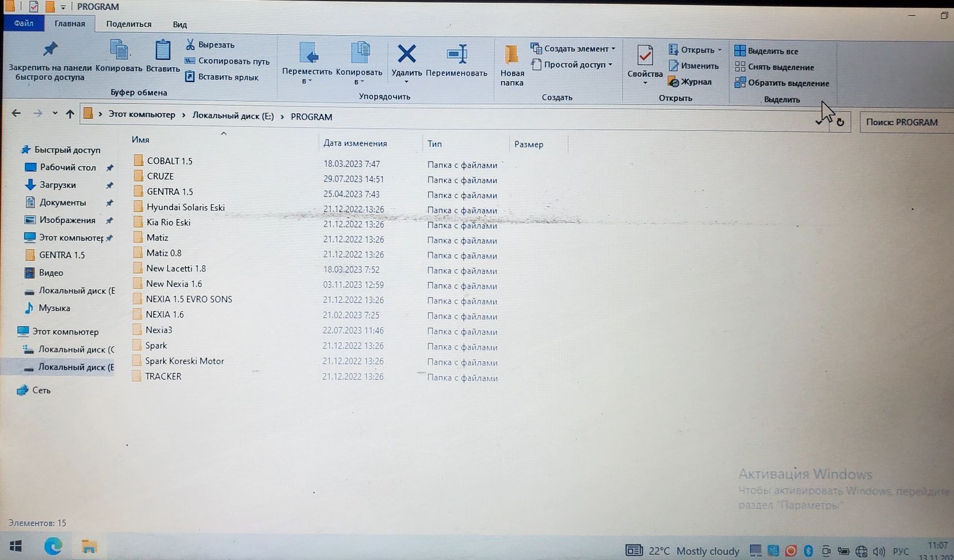The width and height of the screenshot is (954, 560).
Task: Switch to the Главная ribbon tab
Action: point(70,24)
